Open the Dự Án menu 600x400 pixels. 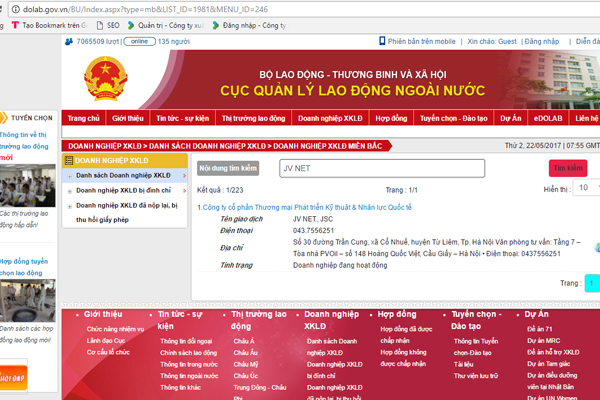pyautogui.click(x=510, y=118)
